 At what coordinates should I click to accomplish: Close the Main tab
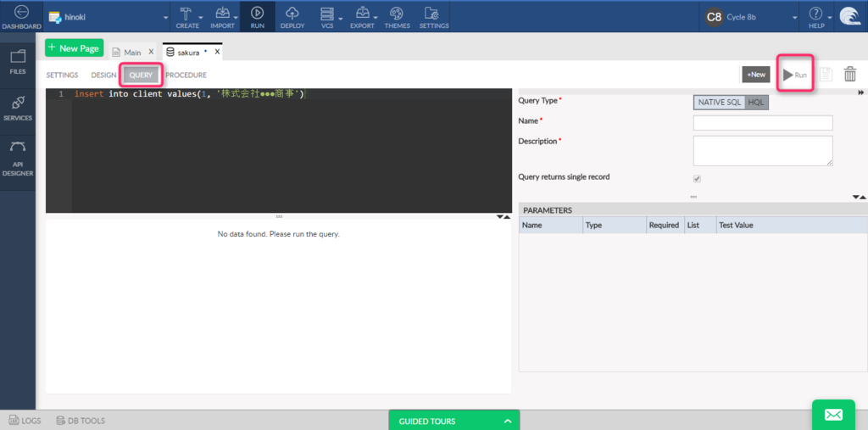point(151,52)
